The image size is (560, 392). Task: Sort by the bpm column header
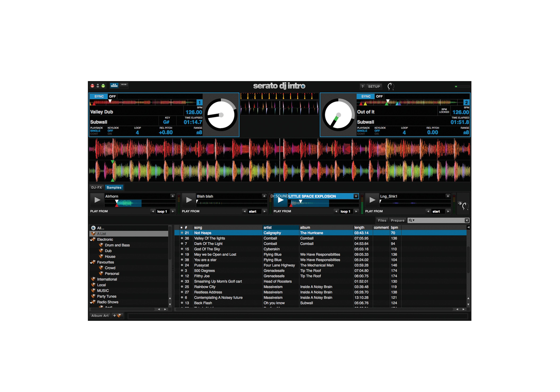[x=395, y=227]
